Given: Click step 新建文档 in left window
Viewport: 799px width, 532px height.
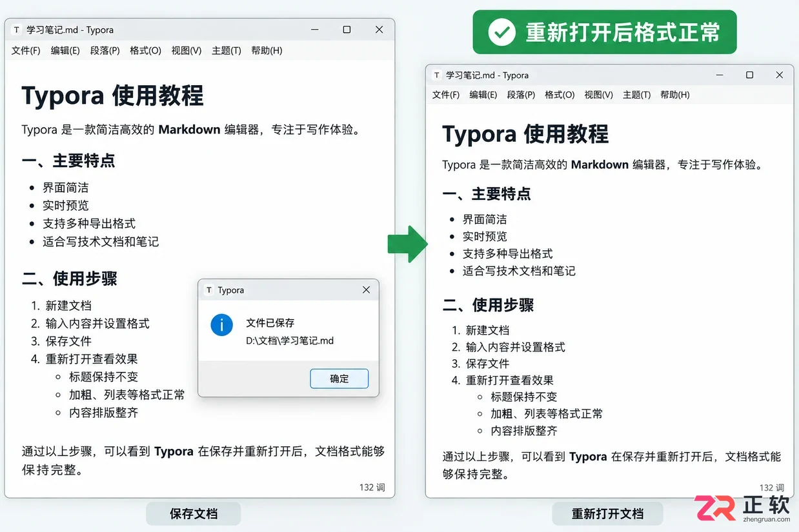Looking at the screenshot, I should (68, 306).
